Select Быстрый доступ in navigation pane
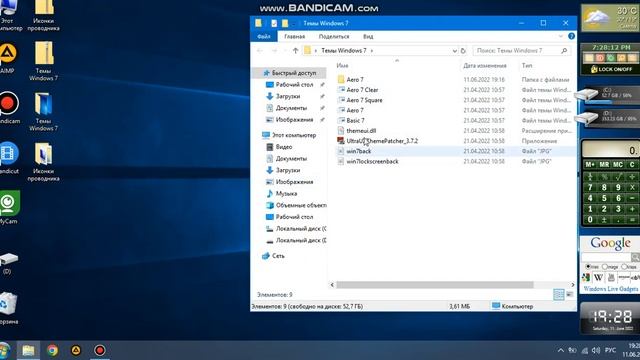Viewport: 640px width, 360px height. pos(290,73)
